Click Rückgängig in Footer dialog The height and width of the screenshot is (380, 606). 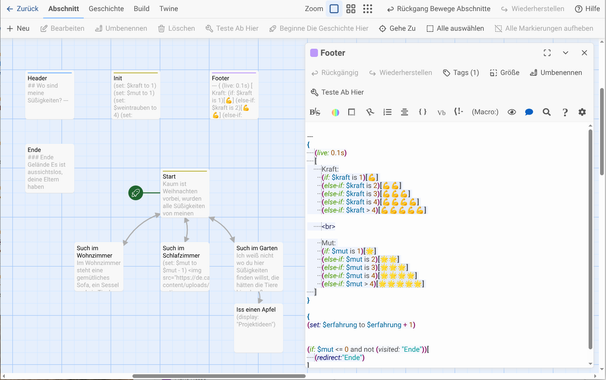coord(335,73)
